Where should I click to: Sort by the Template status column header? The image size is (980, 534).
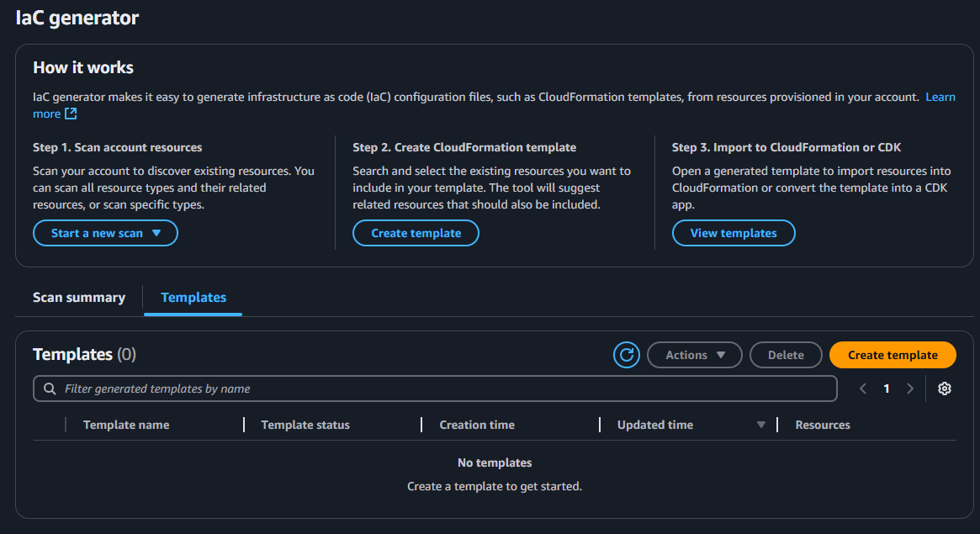305,425
